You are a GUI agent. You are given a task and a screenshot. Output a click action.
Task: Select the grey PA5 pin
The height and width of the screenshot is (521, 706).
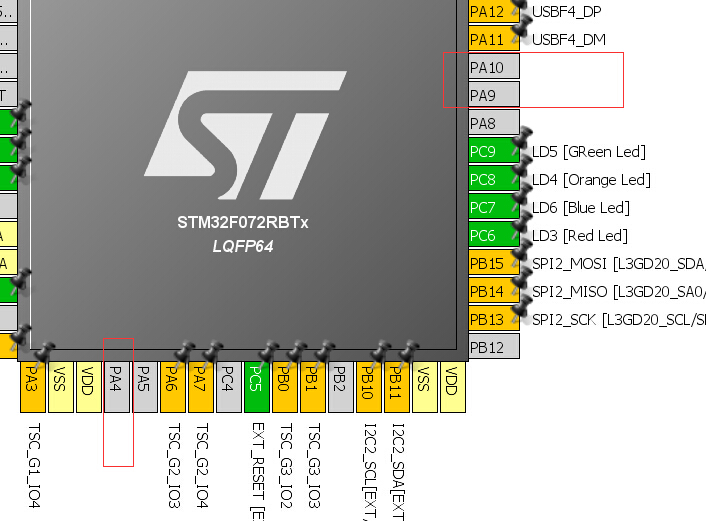[x=145, y=386]
